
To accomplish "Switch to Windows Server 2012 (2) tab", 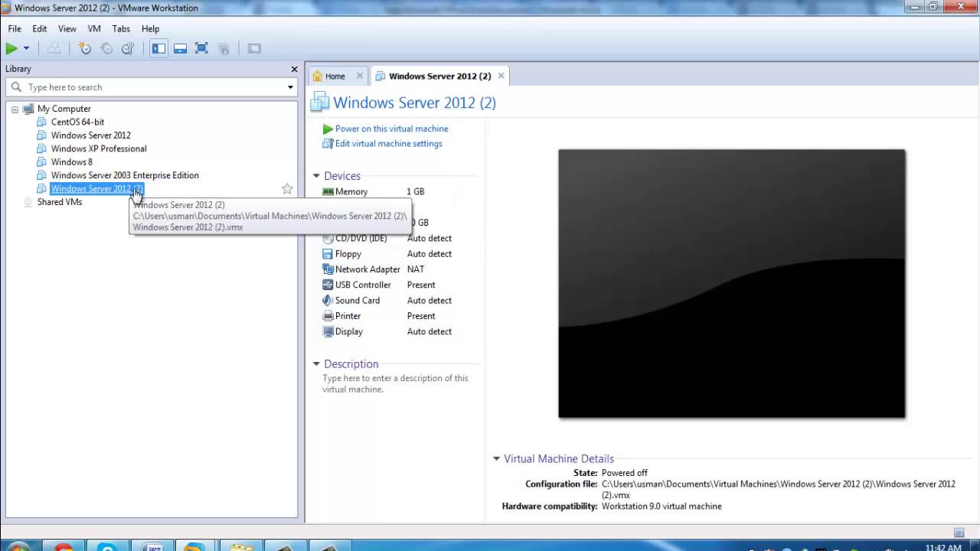I will (x=439, y=76).
